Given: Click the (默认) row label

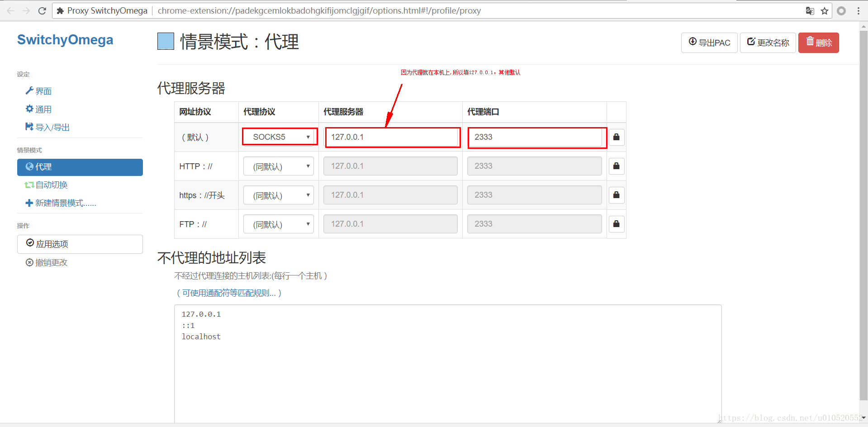Looking at the screenshot, I should click(x=195, y=137).
